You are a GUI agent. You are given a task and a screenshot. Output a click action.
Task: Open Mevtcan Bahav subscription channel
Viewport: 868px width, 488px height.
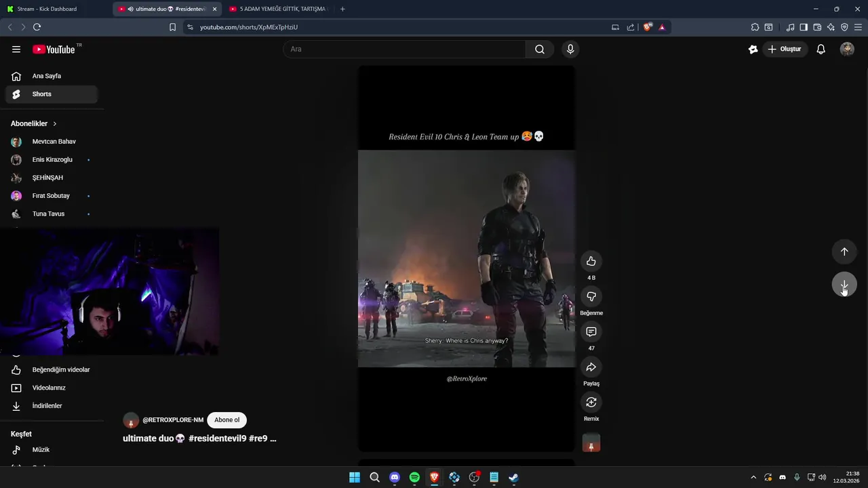tap(52, 142)
